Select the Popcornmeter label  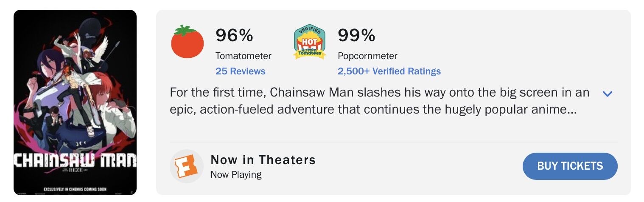[367, 56]
